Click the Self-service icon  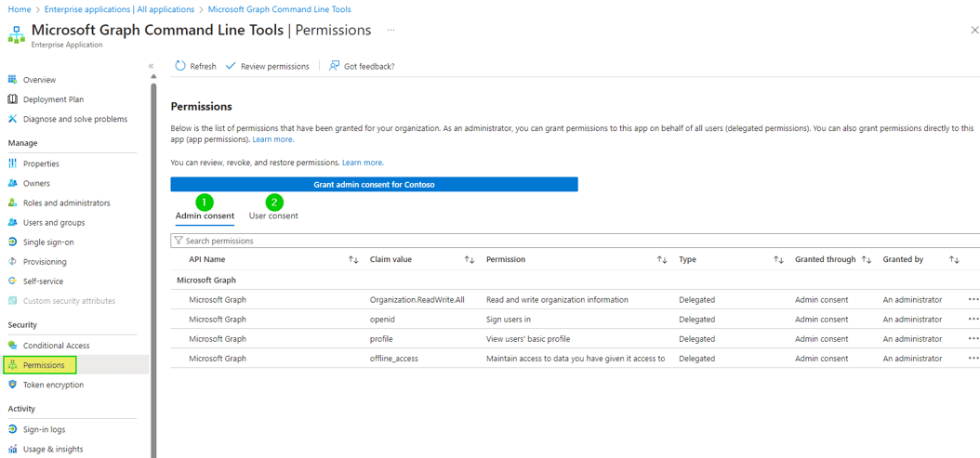point(12,281)
